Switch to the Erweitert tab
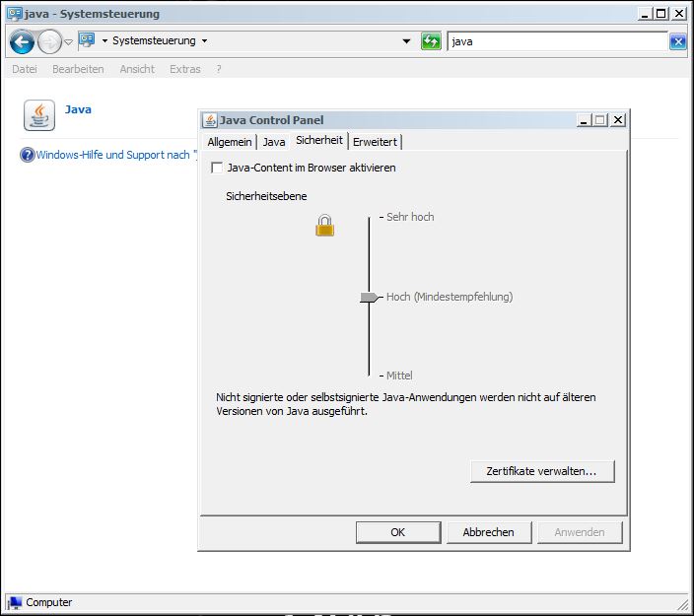 tap(375, 142)
